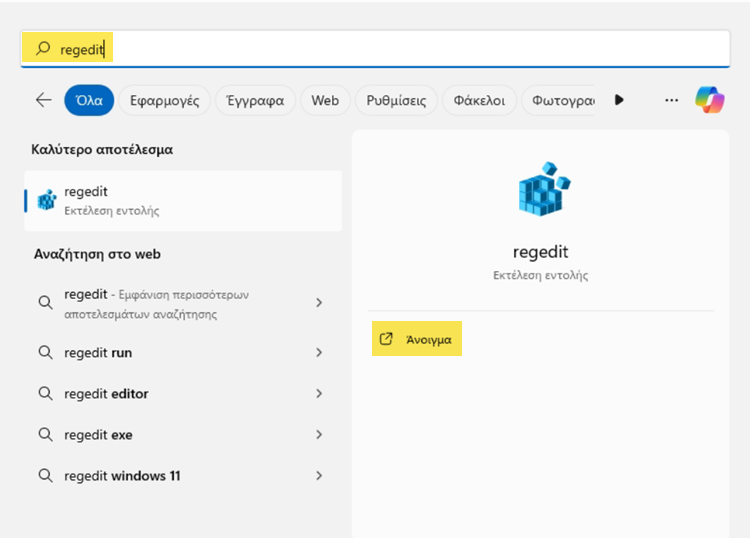Click search icon beside regedit more results
The image size is (750, 538).
(45, 303)
